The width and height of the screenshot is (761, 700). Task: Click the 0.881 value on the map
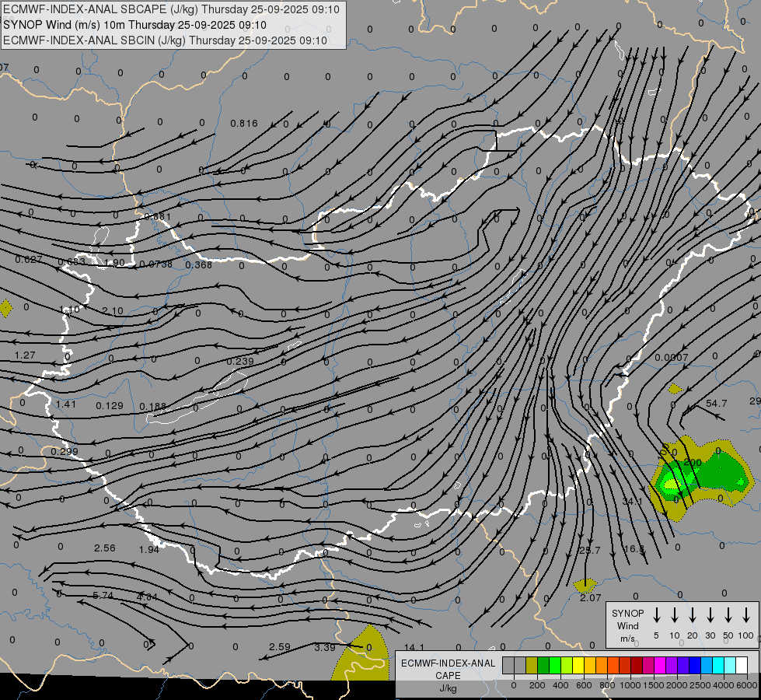[158, 217]
